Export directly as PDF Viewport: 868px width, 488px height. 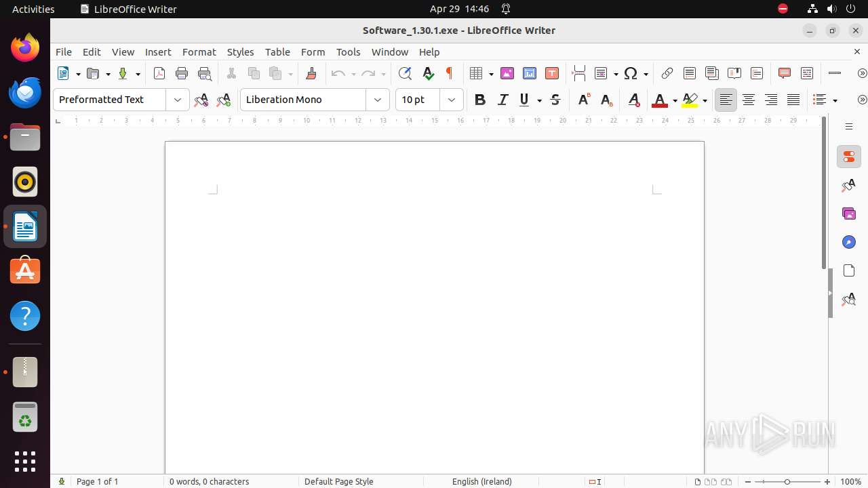tap(159, 73)
